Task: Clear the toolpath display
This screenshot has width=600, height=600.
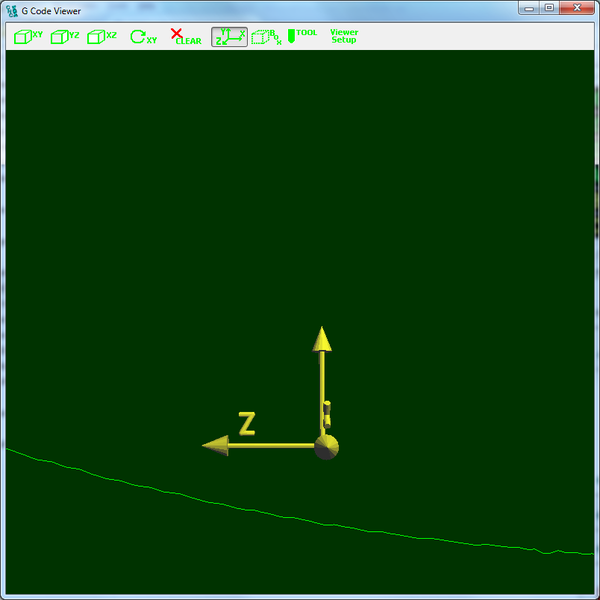Action: coord(186,37)
